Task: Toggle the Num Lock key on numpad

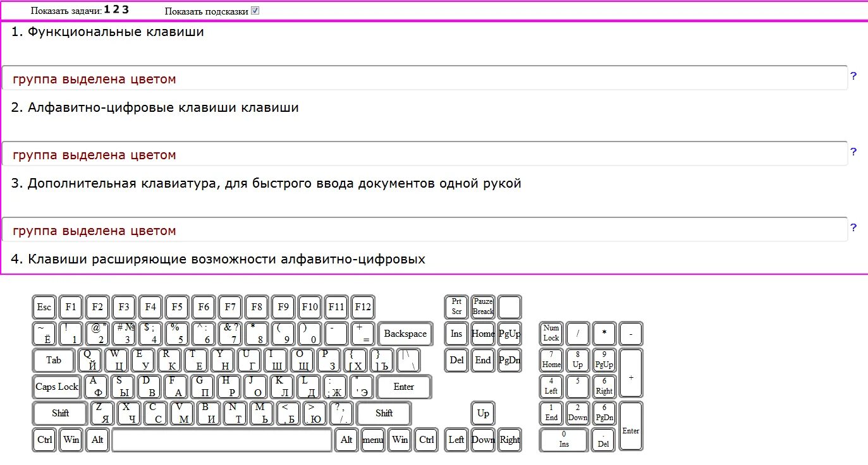Action: point(551,334)
